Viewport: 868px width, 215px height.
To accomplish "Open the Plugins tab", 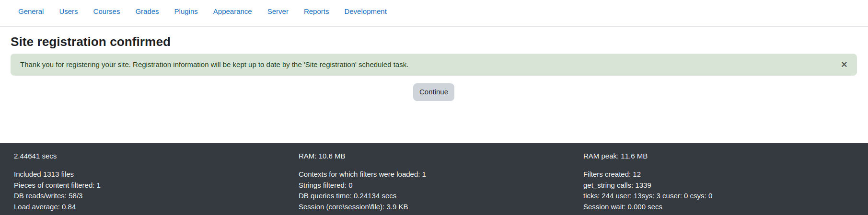I will [x=186, y=11].
